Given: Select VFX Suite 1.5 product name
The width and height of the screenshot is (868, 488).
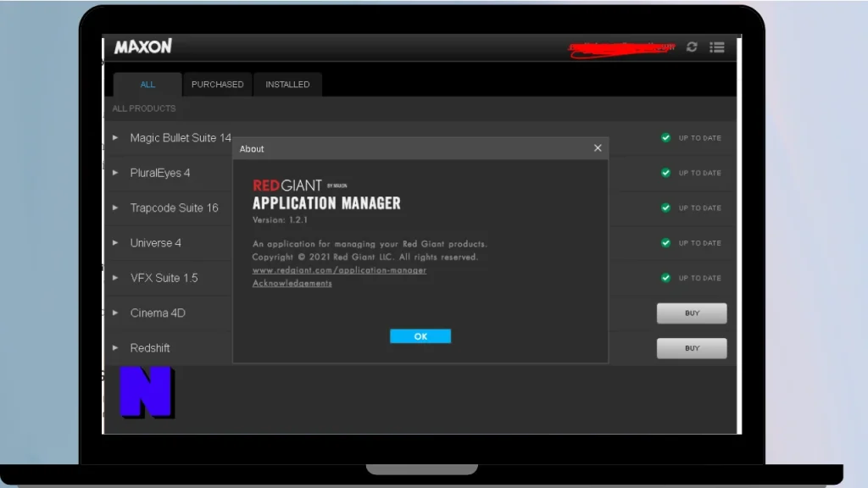Looking at the screenshot, I should point(164,278).
